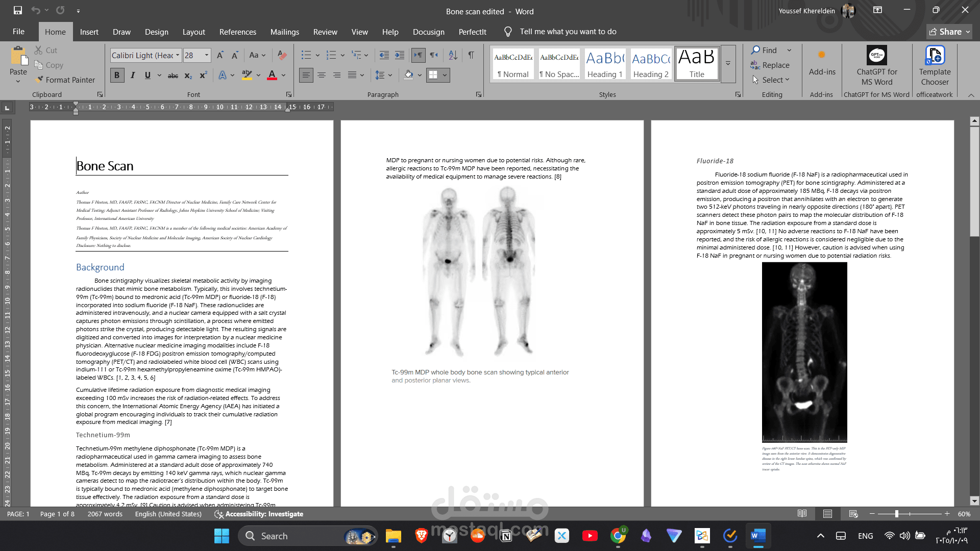980x551 pixels.
Task: Switch to Review tab
Action: 325,32
